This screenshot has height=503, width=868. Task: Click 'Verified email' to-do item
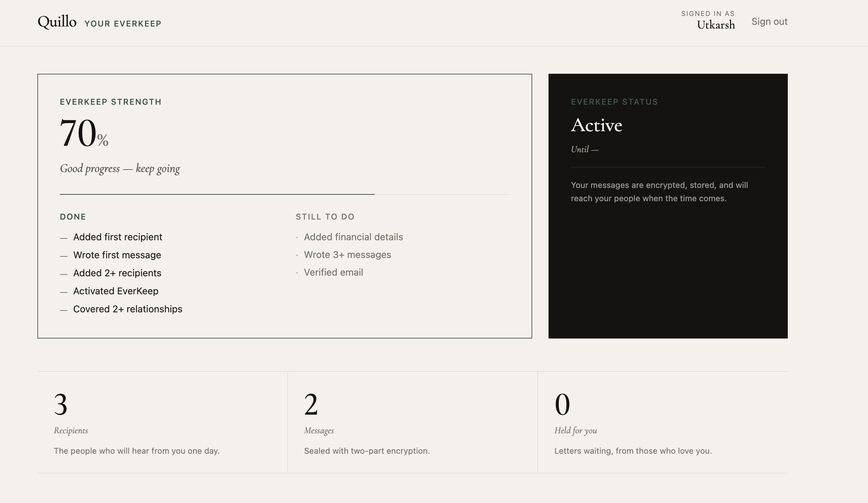pyautogui.click(x=333, y=272)
